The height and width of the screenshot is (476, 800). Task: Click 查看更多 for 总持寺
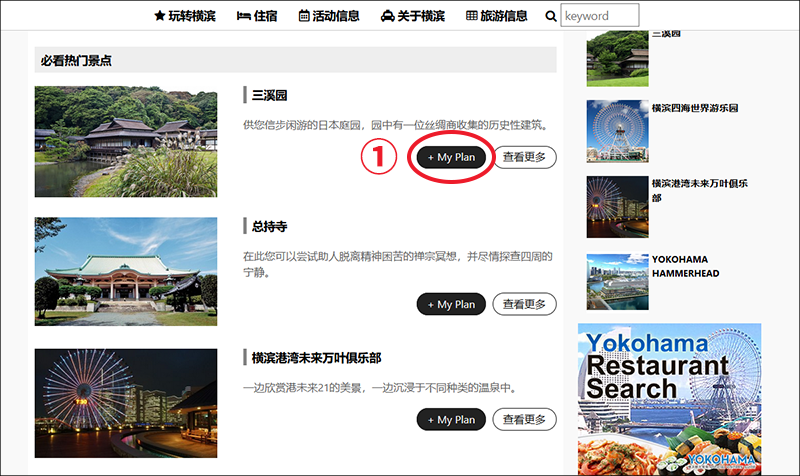(524, 305)
